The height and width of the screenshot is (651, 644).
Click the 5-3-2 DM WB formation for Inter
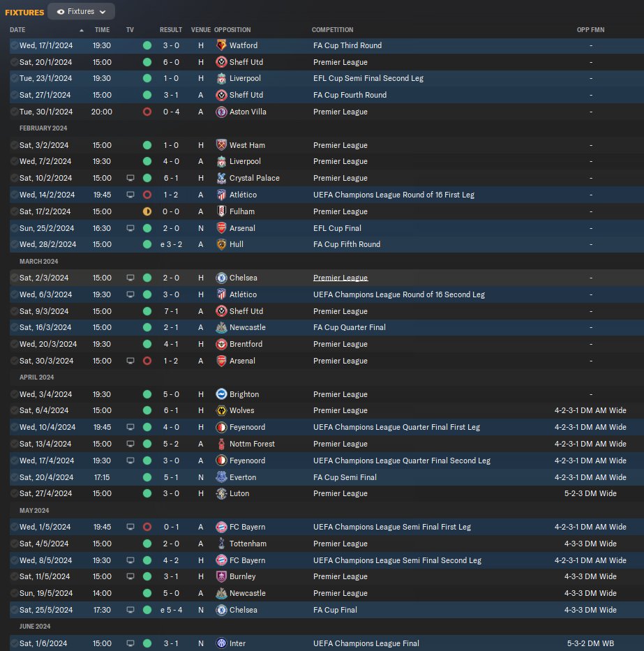coord(590,643)
